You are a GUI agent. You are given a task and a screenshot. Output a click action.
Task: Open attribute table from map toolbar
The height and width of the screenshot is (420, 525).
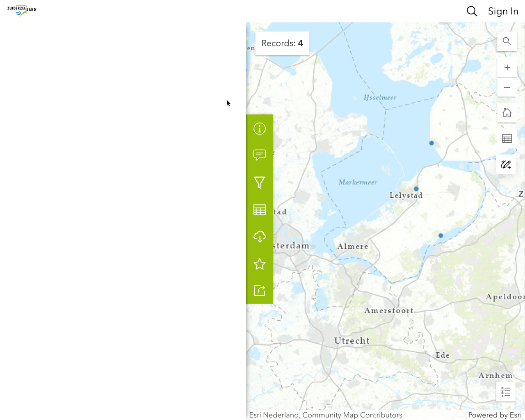(x=507, y=139)
